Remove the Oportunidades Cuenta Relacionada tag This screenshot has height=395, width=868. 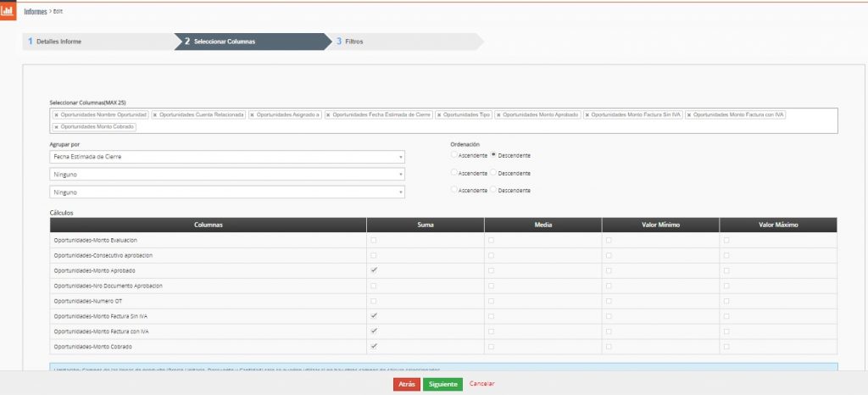click(x=155, y=114)
